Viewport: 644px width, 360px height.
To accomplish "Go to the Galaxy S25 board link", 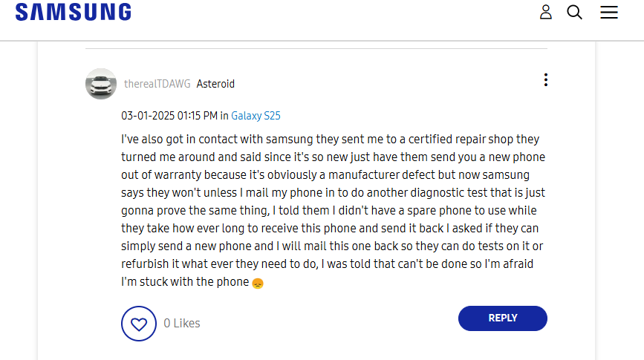I will pos(256,116).
